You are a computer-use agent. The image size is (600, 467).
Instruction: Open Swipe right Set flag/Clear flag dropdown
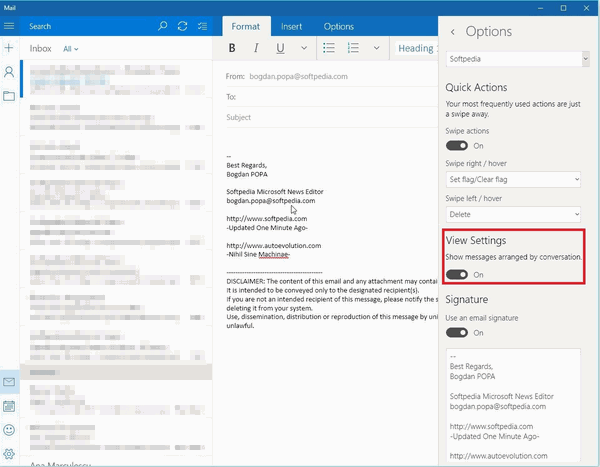coord(513,179)
